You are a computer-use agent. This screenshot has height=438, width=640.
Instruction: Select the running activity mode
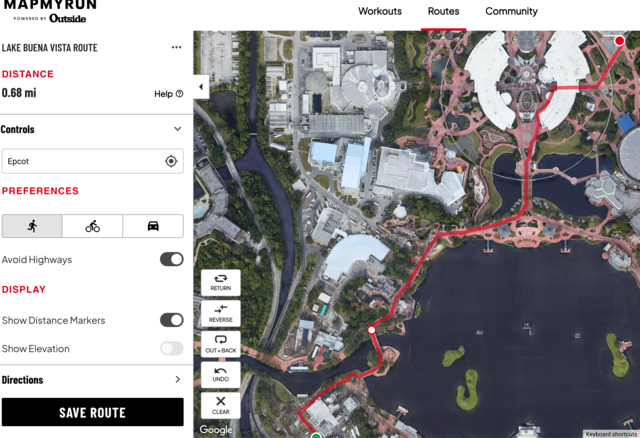[x=32, y=226]
